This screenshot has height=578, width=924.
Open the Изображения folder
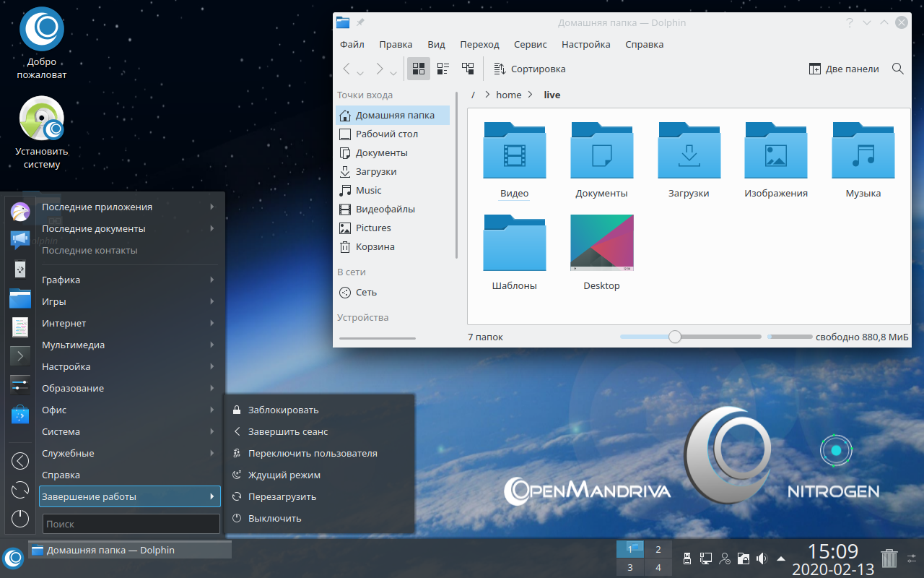776,160
